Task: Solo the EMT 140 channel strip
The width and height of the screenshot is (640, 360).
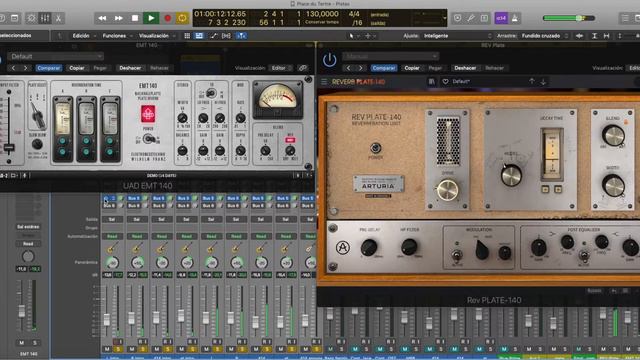Action: [x=35, y=342]
